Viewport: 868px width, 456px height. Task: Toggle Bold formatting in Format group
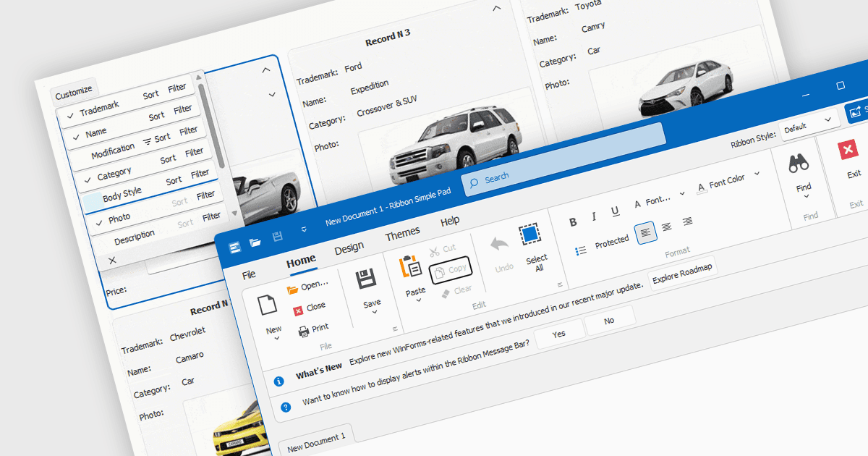[574, 221]
